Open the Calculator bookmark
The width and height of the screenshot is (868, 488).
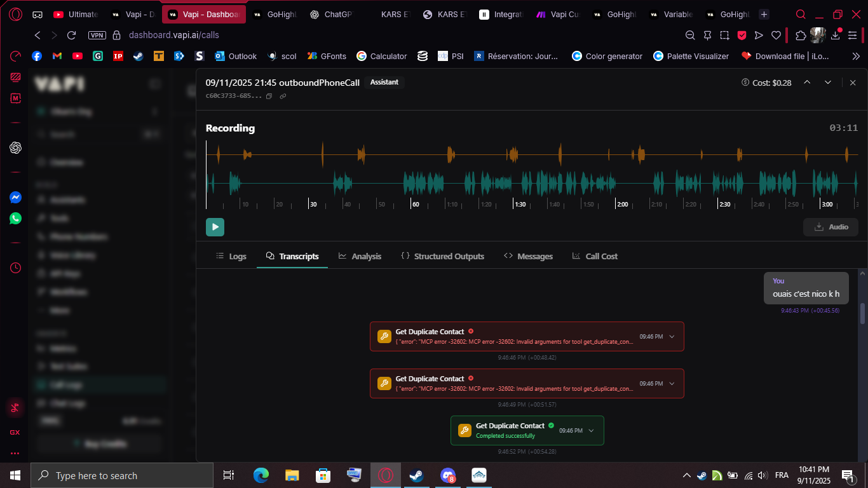[382, 56]
